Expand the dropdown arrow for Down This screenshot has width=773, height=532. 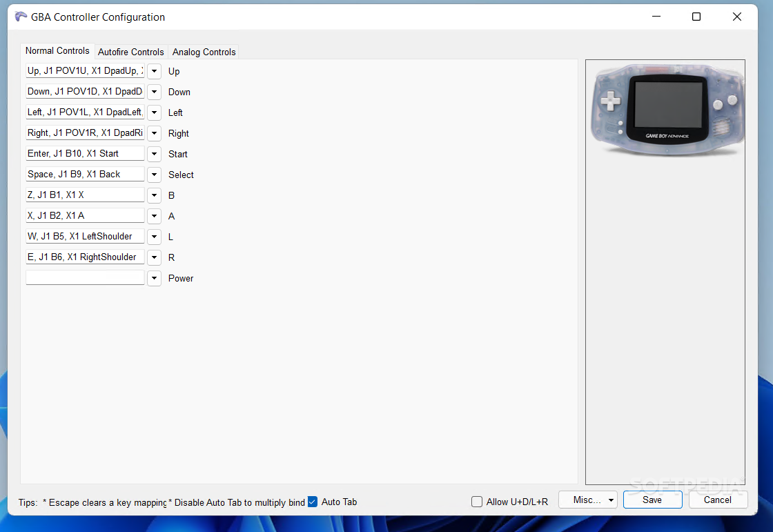point(155,92)
